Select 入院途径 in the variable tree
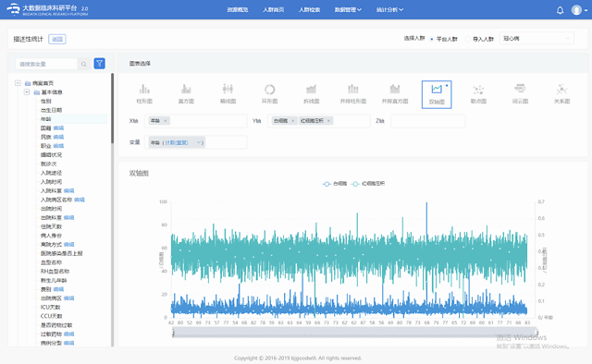This screenshot has width=592, height=364. 51,173
